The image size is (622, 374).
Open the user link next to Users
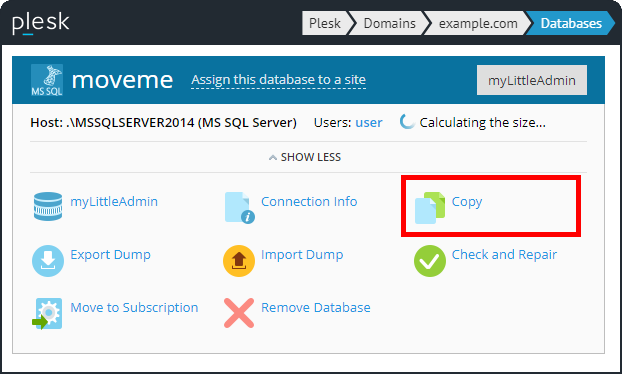coord(369,123)
